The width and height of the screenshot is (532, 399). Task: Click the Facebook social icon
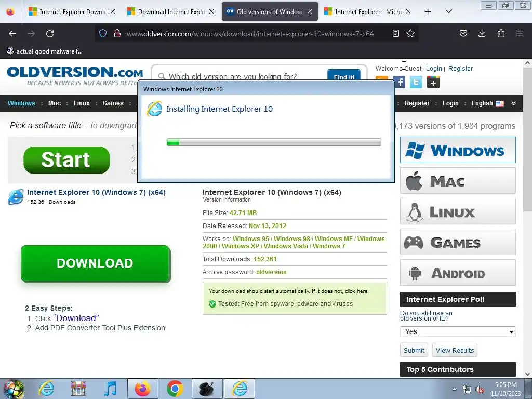[400, 82]
